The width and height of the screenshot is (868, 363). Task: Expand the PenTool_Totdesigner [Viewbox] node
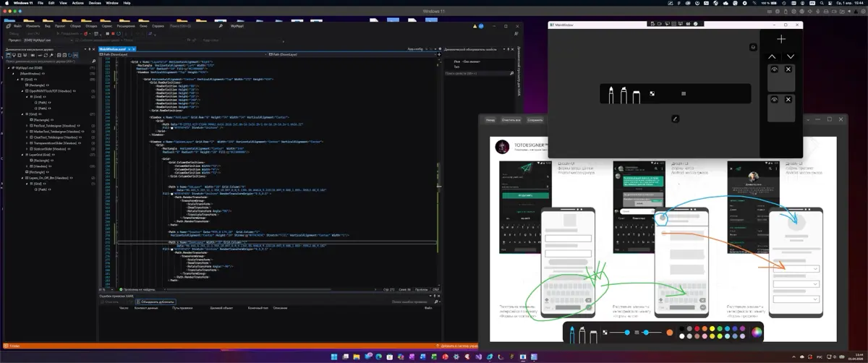coord(27,125)
